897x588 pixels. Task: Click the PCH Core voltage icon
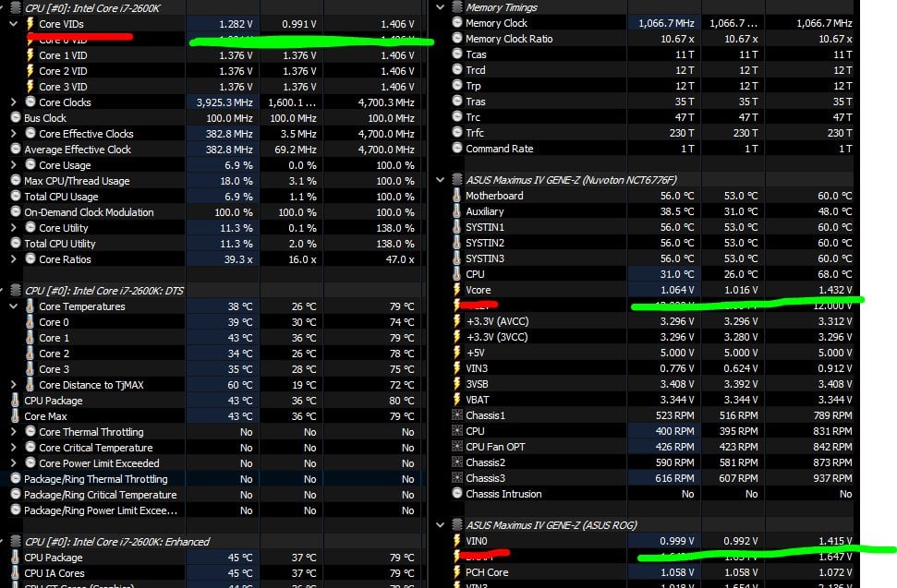(x=457, y=572)
